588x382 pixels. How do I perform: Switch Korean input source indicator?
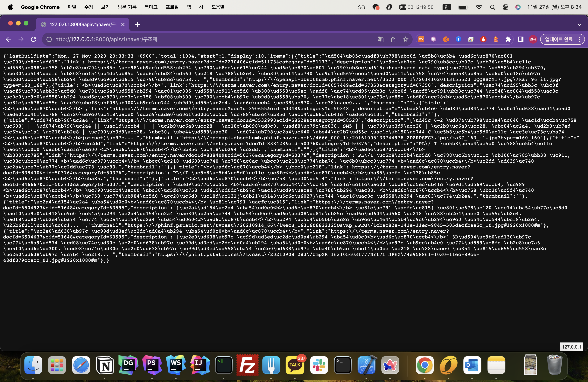click(446, 7)
